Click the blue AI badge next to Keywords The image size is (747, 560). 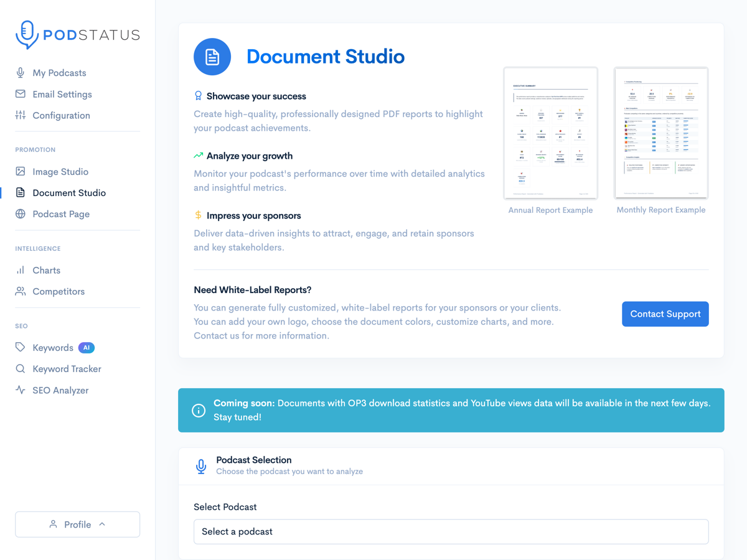[86, 347]
